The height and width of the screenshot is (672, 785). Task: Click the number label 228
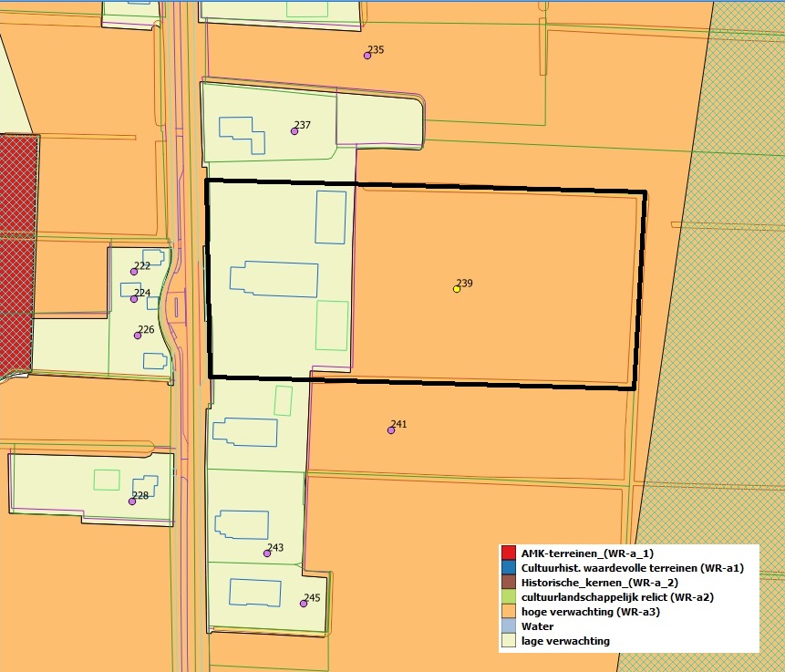pos(140,495)
